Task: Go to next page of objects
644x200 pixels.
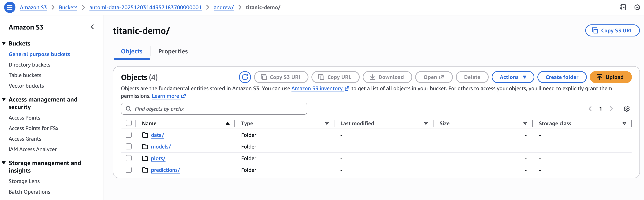Action: (x=611, y=109)
